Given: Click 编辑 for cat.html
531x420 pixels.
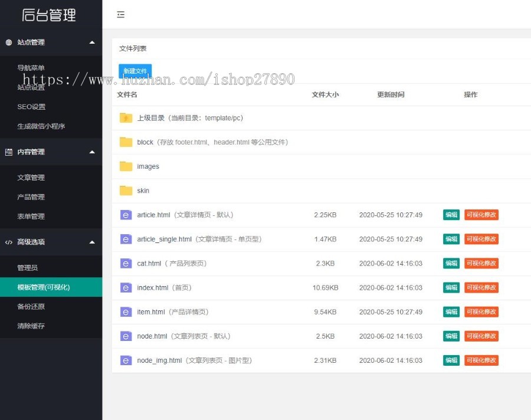Looking at the screenshot, I should (451, 263).
